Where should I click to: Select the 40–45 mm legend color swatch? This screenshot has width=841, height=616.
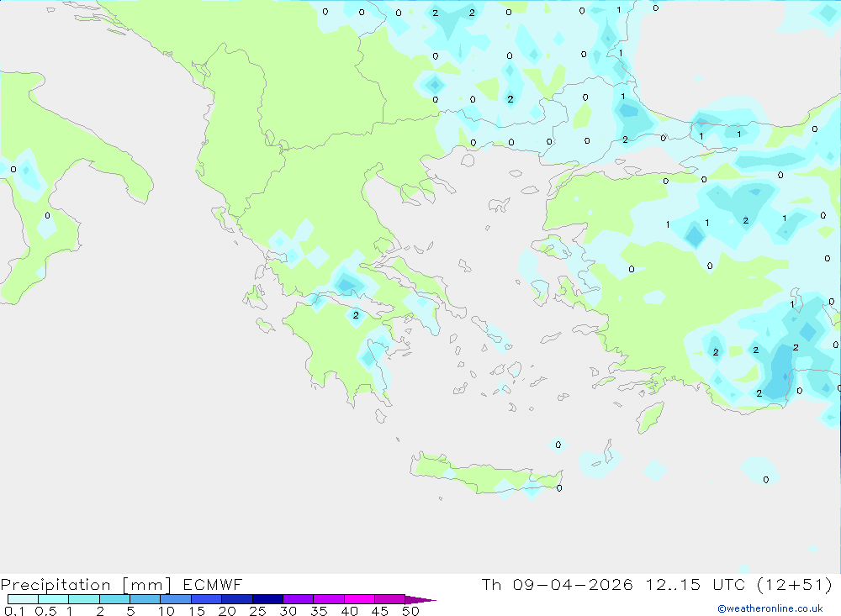[x=359, y=599]
